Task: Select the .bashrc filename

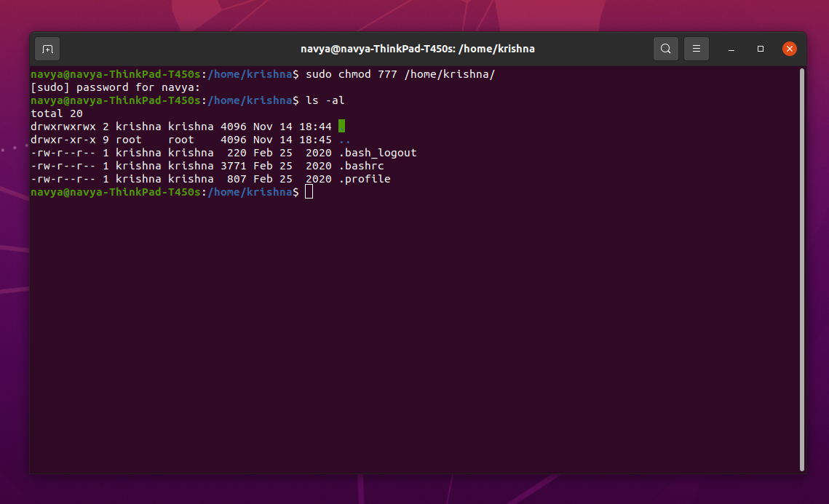Action: (362, 165)
